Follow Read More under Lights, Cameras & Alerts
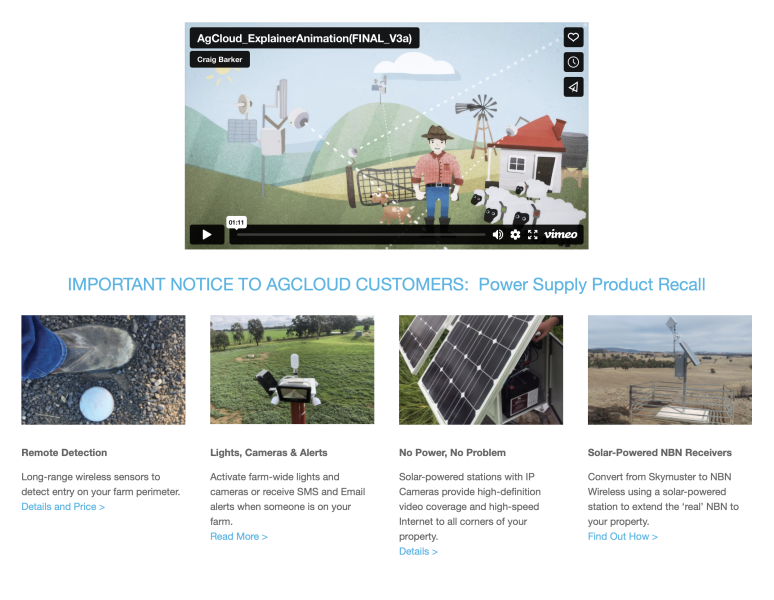This screenshot has width=774, height=600. click(x=239, y=536)
